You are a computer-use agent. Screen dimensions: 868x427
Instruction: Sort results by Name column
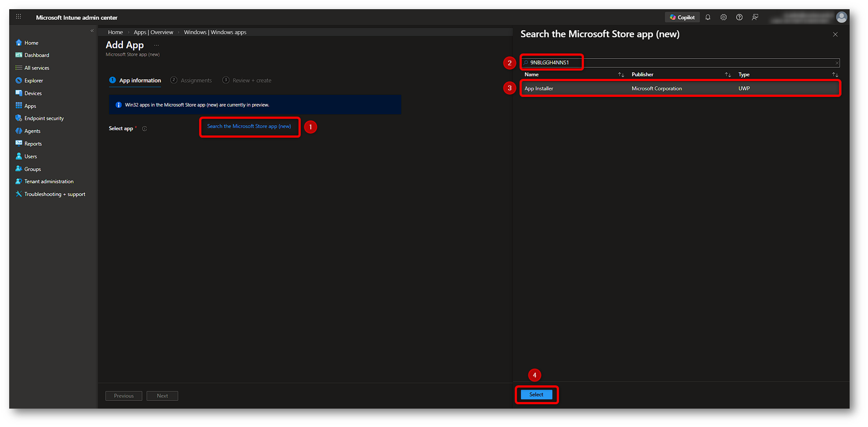tap(621, 75)
